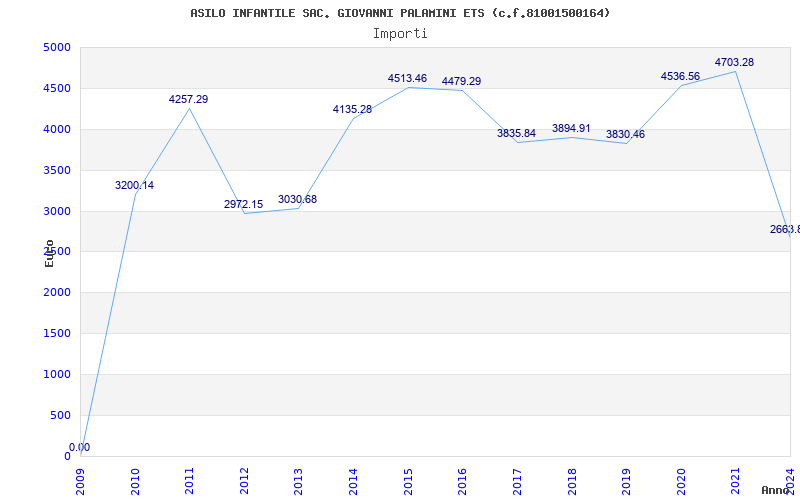Image resolution: width=800 pixels, height=500 pixels.
Task: Click the Euro y-axis title
Action: [x=49, y=253]
